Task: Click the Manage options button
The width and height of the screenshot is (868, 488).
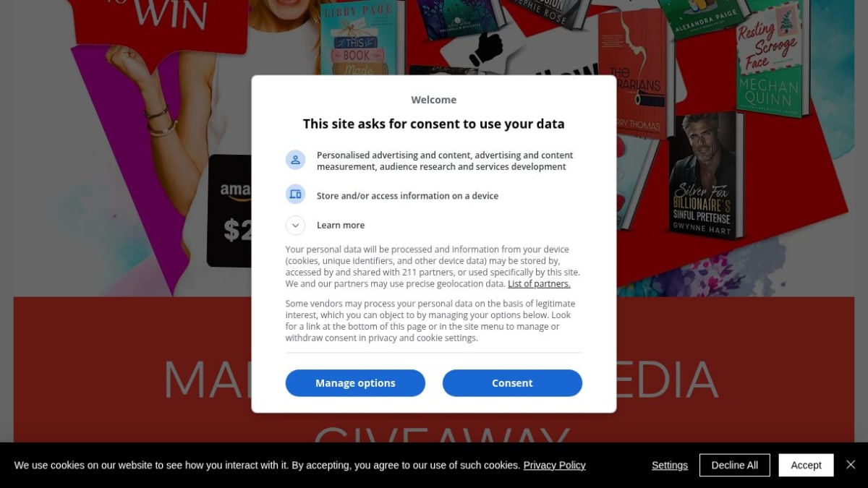Action: 355,383
